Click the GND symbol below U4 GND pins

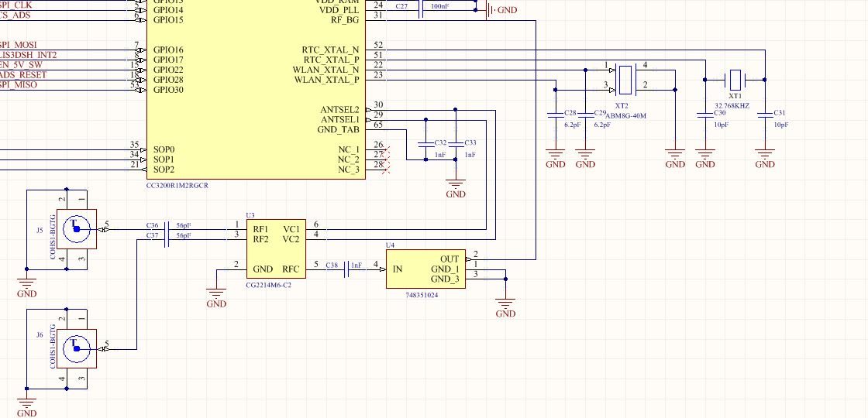(x=505, y=307)
